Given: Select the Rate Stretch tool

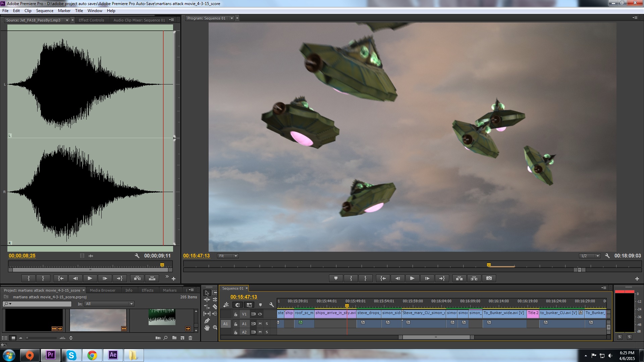Looking at the screenshot, I should [x=207, y=307].
